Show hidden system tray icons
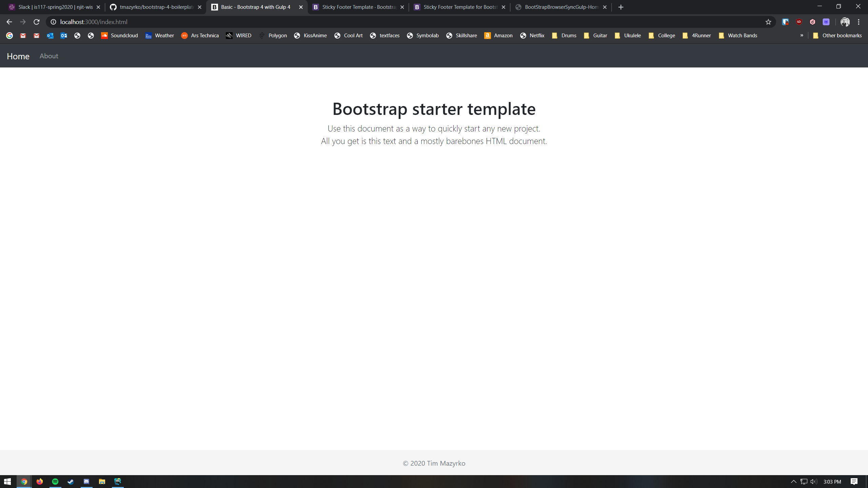Viewport: 868px width, 488px height. pos(793,482)
